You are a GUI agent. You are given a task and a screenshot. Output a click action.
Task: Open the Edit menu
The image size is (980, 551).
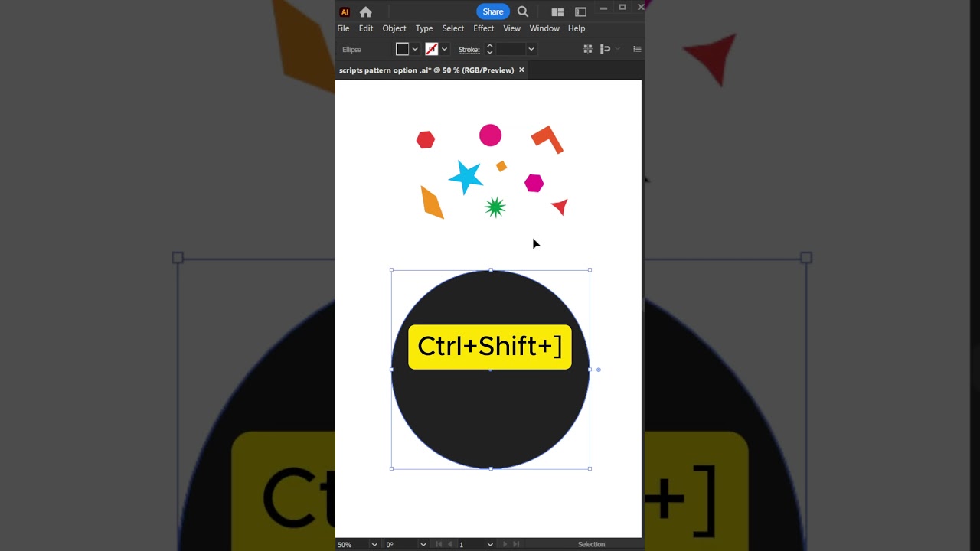tap(366, 28)
